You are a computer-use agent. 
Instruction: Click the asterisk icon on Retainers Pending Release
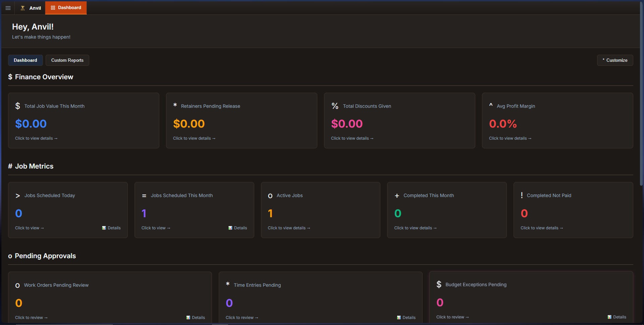click(175, 105)
